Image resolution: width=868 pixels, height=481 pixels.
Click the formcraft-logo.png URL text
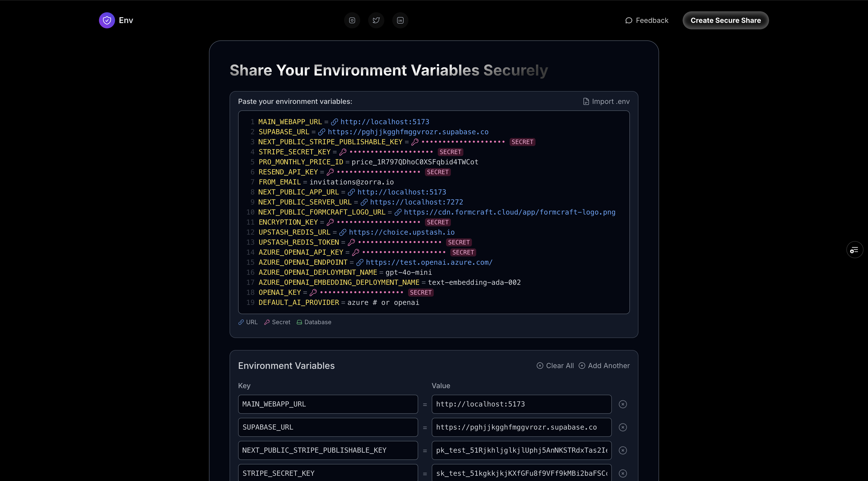(x=510, y=212)
